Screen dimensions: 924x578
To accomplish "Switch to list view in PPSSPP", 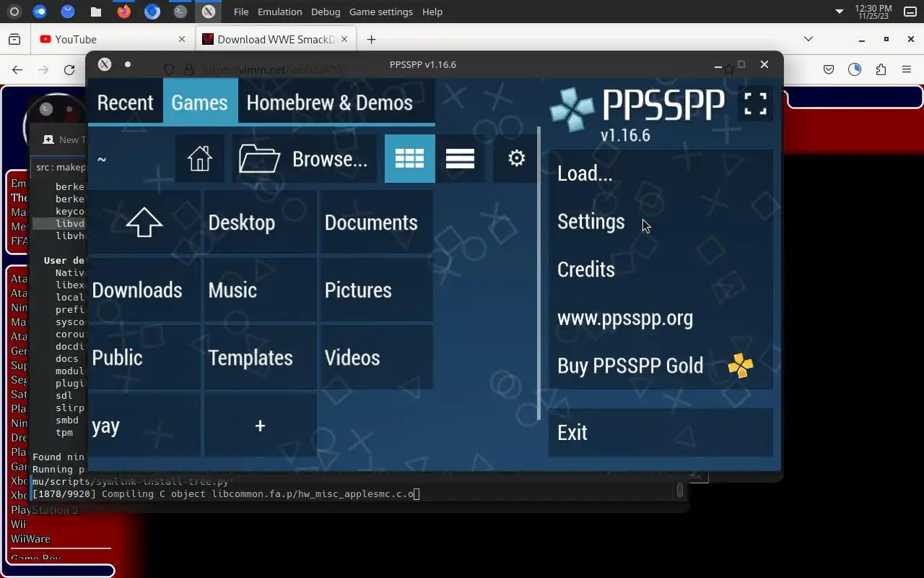I will pos(460,158).
